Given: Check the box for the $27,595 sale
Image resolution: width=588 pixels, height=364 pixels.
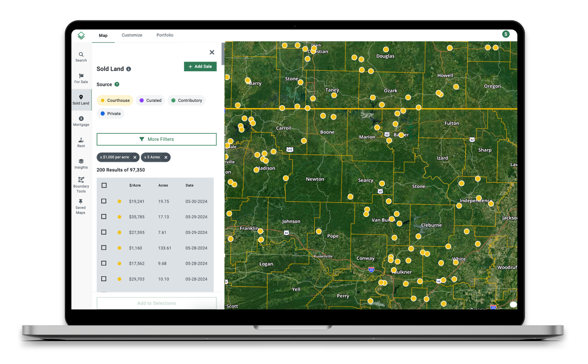Looking at the screenshot, I should click(104, 232).
